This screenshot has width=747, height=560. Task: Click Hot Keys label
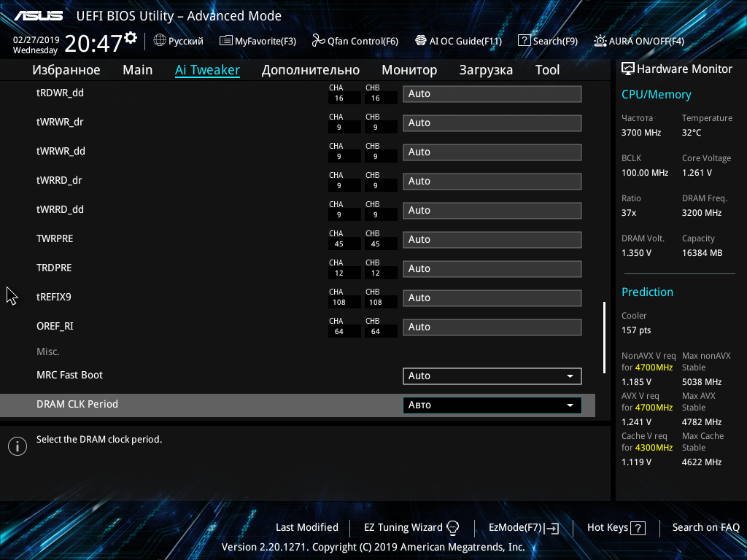coord(608,528)
